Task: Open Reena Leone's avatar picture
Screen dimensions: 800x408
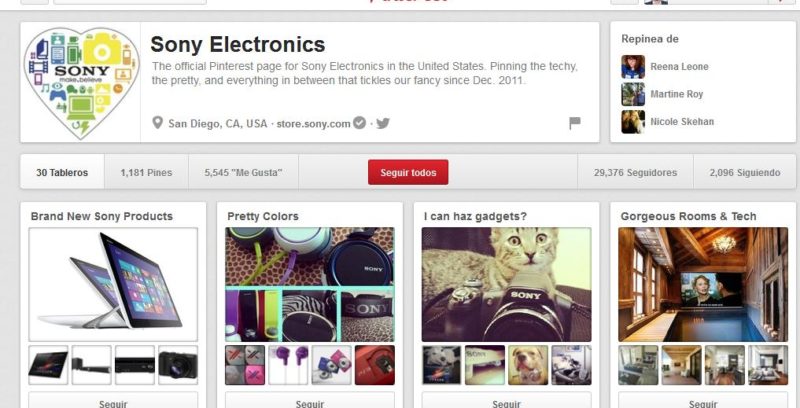Action: [x=633, y=67]
